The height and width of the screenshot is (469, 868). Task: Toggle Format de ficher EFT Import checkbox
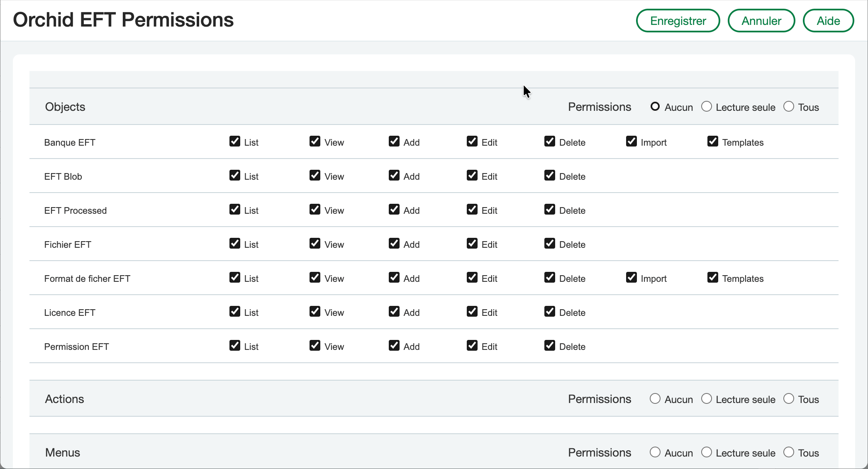(x=631, y=278)
